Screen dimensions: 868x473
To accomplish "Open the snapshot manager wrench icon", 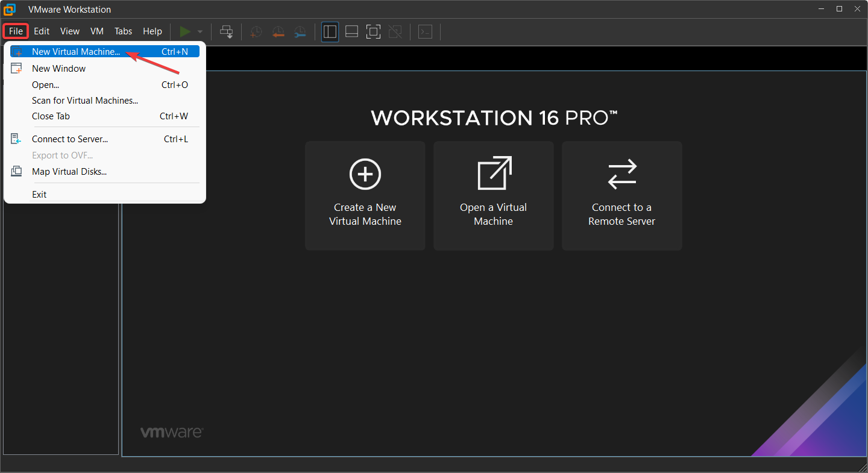I will click(x=300, y=31).
